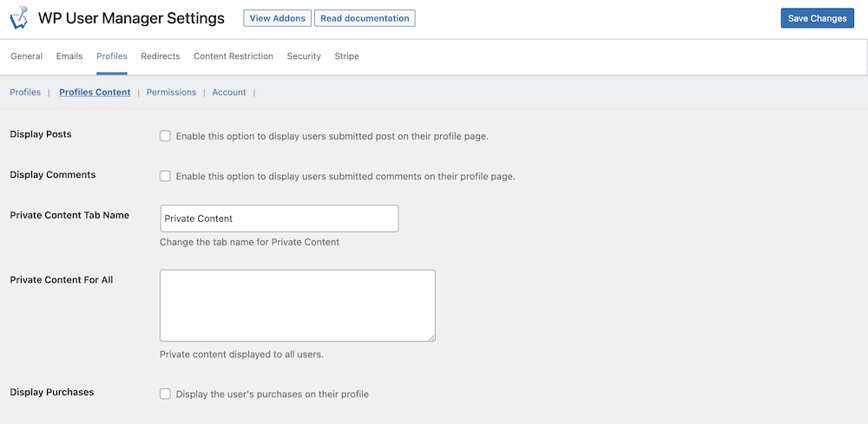Enable the Display Posts checkbox
Screen dimensions: 868x424
165,136
